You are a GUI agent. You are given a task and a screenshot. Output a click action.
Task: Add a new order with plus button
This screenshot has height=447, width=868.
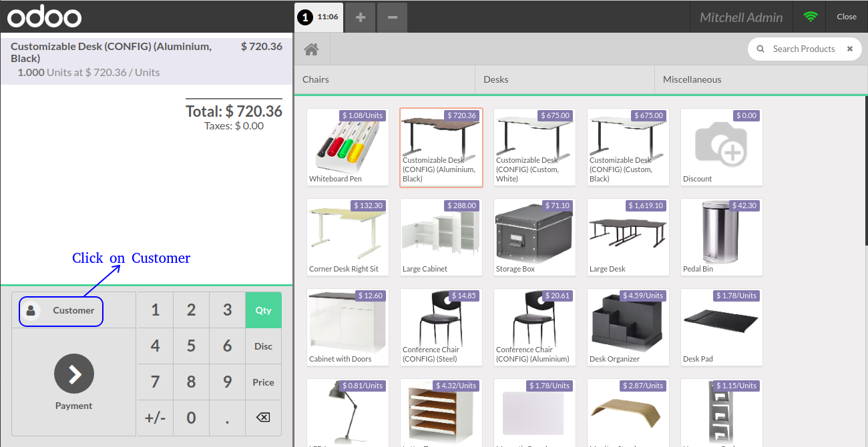pos(361,17)
